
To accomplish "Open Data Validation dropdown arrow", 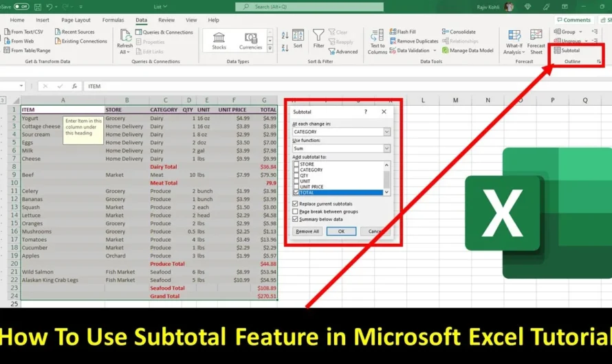I will pyautogui.click(x=435, y=50).
